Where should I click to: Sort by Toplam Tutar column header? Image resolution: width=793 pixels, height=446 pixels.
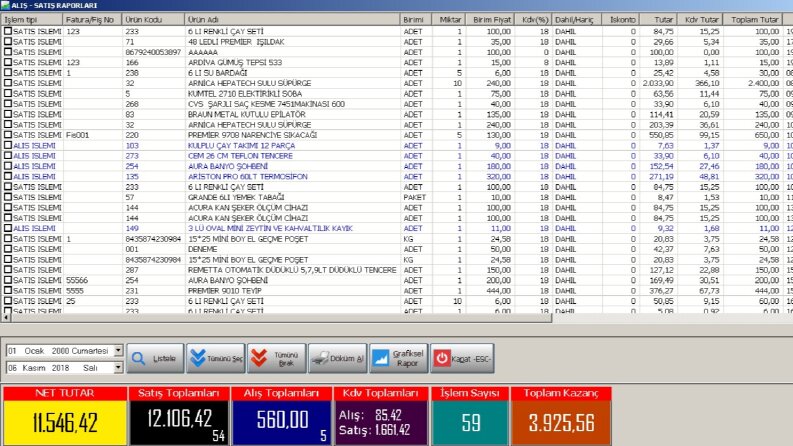(x=753, y=19)
